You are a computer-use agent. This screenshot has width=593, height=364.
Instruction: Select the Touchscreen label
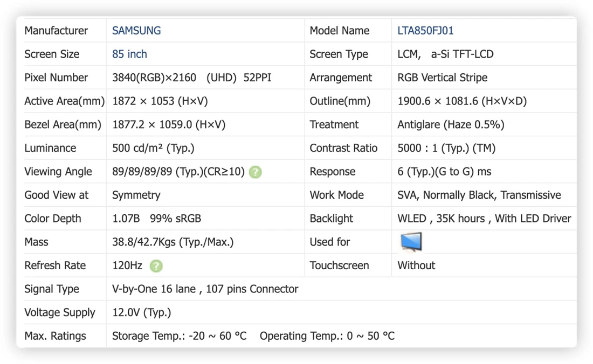(339, 265)
